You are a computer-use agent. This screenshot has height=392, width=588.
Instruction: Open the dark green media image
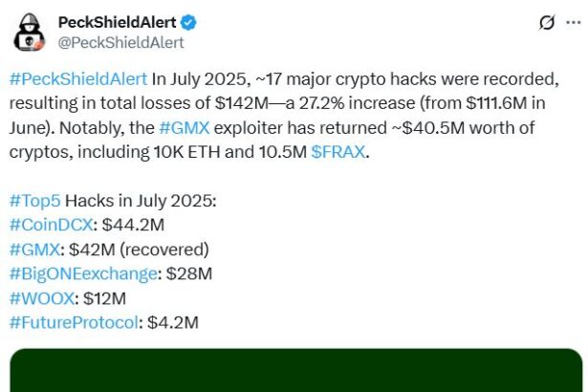pyautogui.click(x=294, y=371)
